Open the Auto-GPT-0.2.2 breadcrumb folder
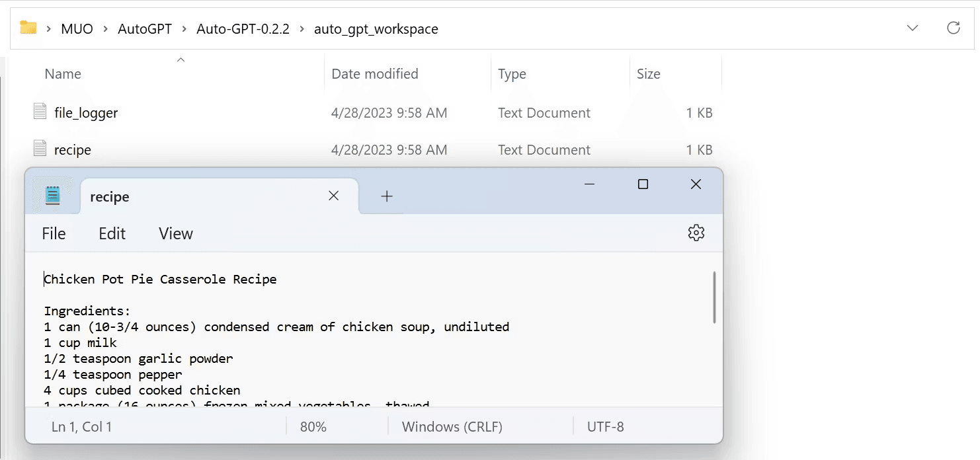 [243, 28]
